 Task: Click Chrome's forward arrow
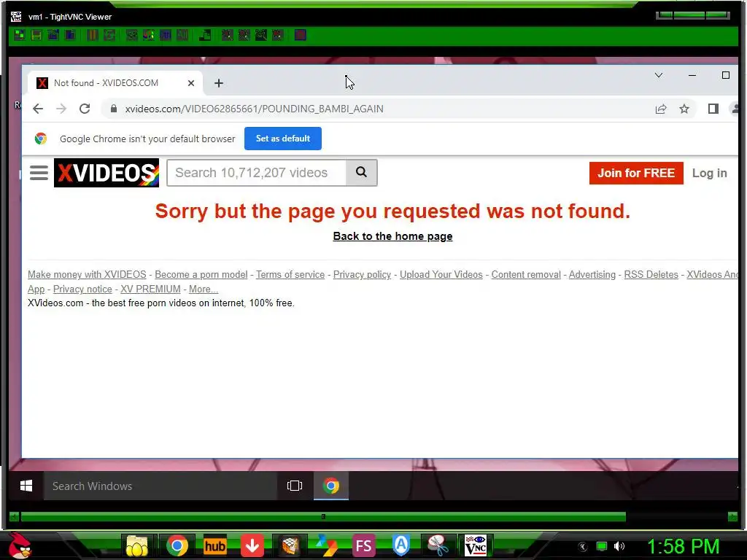[x=61, y=109]
